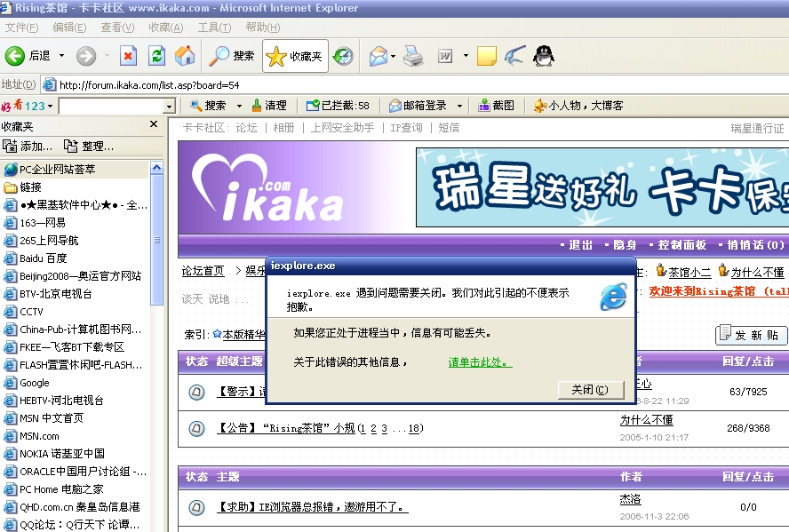This screenshot has width=789, height=532.
Task: Open the 好看123 logo dropdown arrow
Action: tap(50, 106)
